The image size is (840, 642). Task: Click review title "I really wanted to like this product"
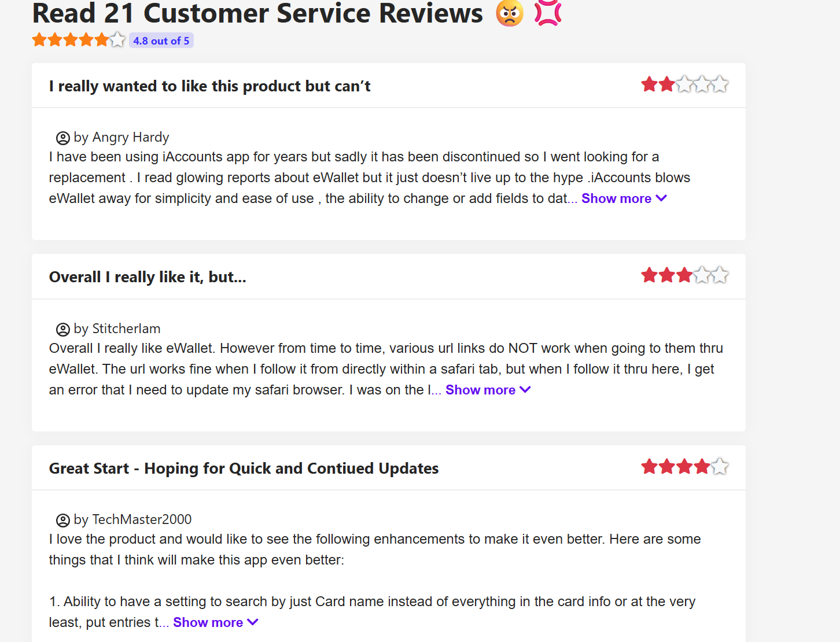click(210, 86)
